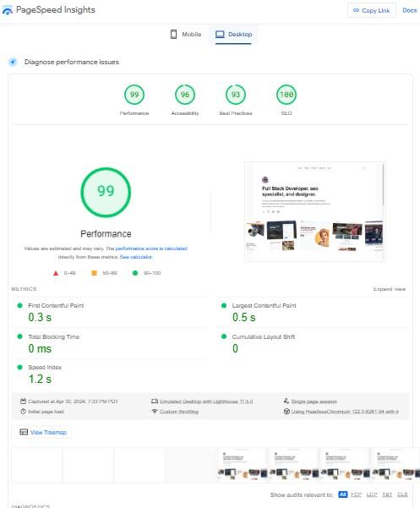
Task: Select the Desktop tab
Action: pos(233,35)
